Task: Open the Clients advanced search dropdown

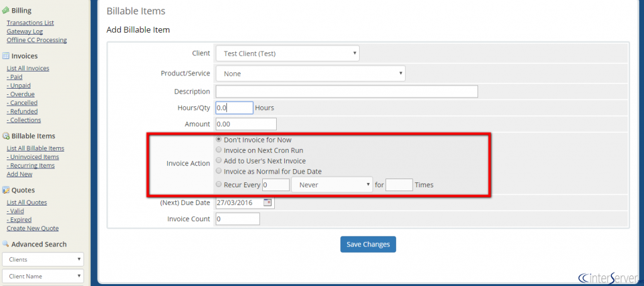Action: click(x=43, y=260)
